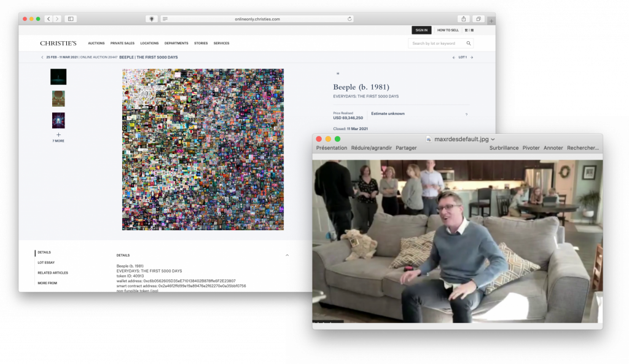Viewport: 629px width, 364px height.
Task: Open Présentation in the Preview window
Action: click(x=331, y=148)
